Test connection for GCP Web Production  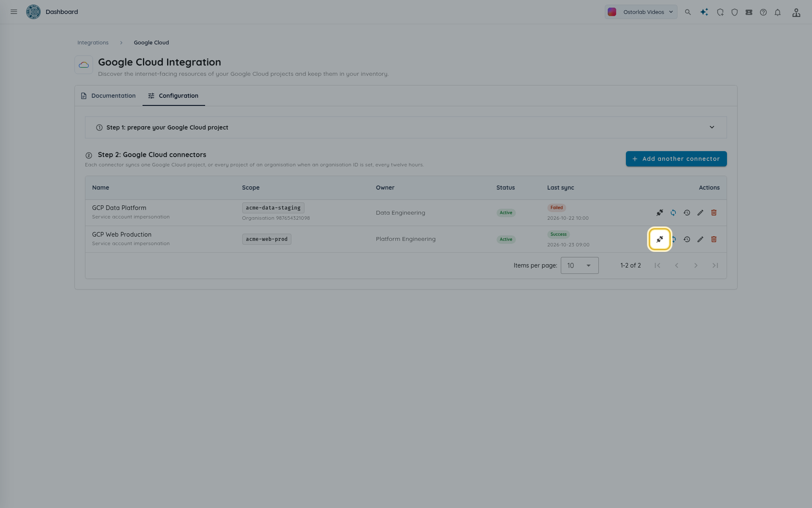660,239
